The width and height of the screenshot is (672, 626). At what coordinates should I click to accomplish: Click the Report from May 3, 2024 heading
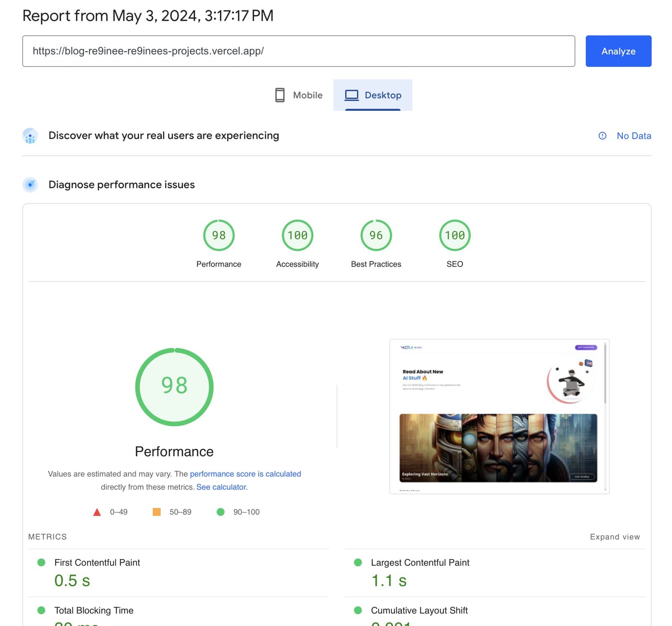click(x=148, y=16)
